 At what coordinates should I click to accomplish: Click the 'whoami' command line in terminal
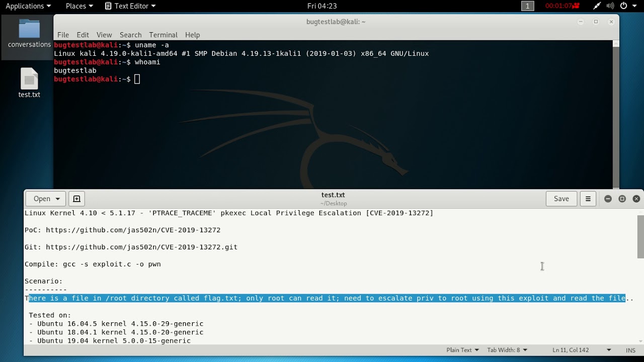(x=107, y=62)
